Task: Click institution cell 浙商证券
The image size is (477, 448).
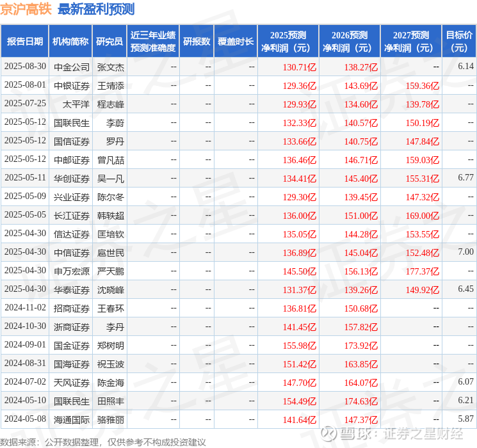Action: point(72,327)
